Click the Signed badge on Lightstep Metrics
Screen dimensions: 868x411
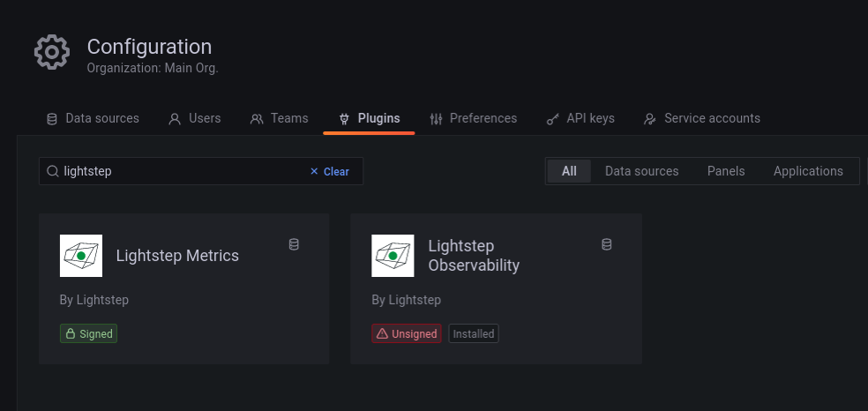coord(88,333)
